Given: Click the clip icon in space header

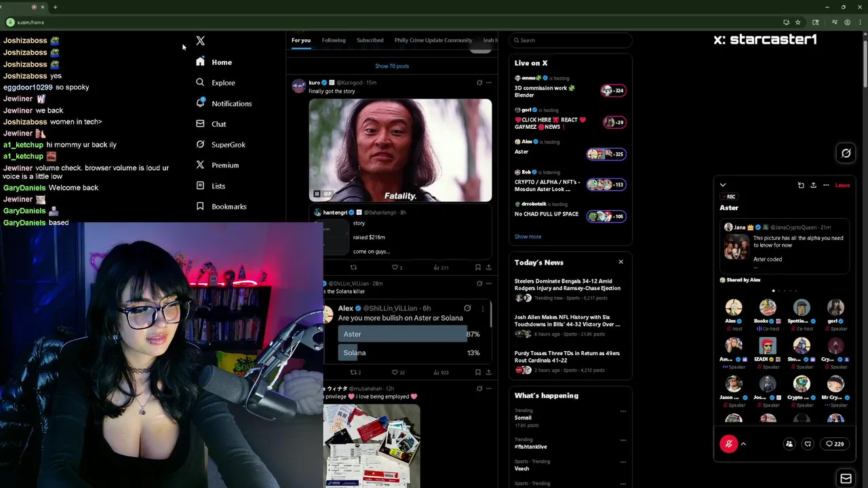Looking at the screenshot, I should (801, 185).
